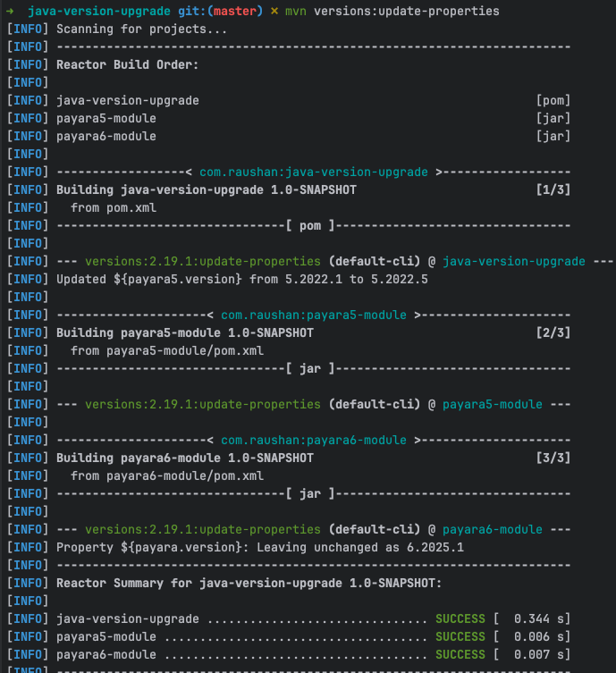Click 'com.raushan:payara6-module' artifact id

pyautogui.click(x=314, y=441)
